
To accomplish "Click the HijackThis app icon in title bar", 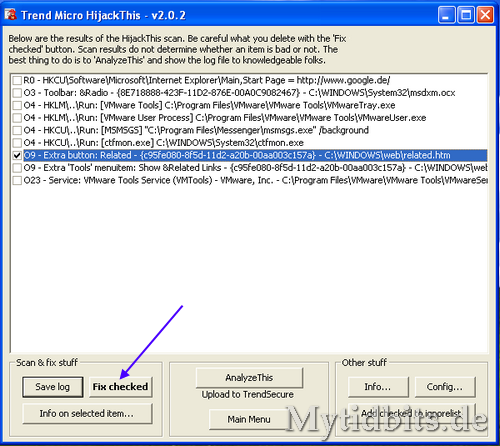I will (10, 15).
